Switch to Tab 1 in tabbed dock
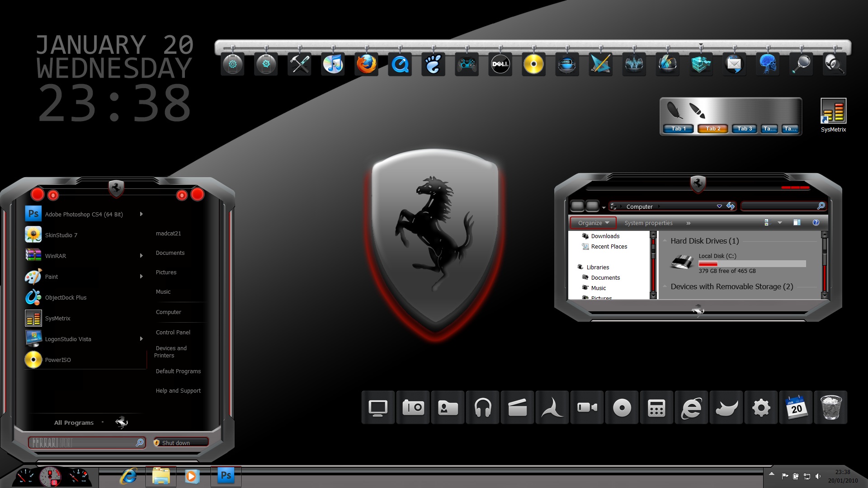Screen dimensions: 868x488 (679, 129)
